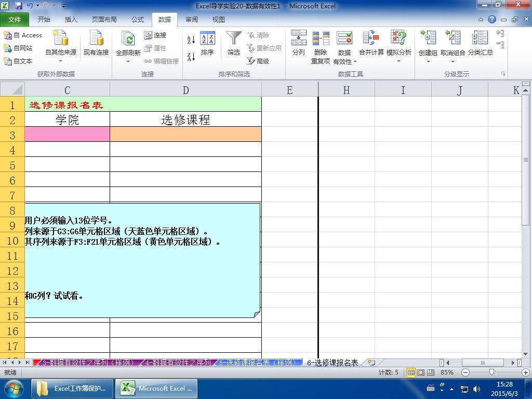Switch to Page Layout (页面布局) tab
This screenshot has width=532, height=399.
click(x=104, y=20)
